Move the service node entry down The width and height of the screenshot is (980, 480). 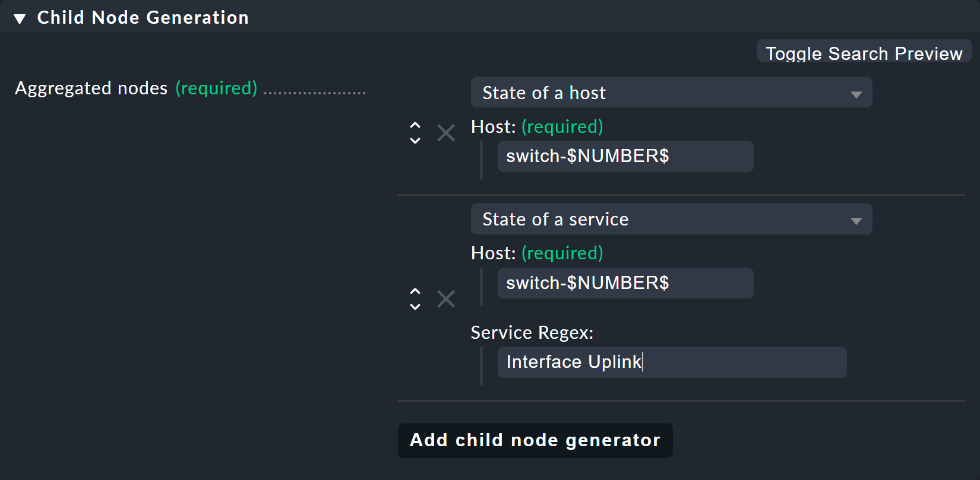pyautogui.click(x=415, y=307)
